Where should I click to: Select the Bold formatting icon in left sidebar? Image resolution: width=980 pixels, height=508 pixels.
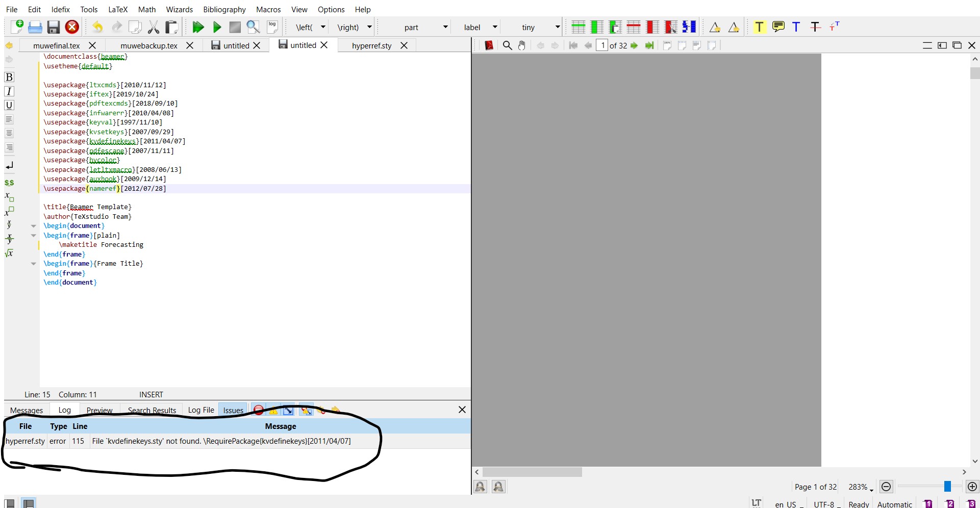[x=9, y=77]
